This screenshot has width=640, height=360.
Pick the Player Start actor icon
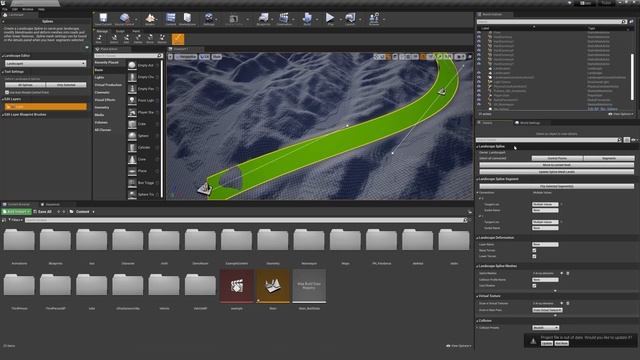pos(132,112)
